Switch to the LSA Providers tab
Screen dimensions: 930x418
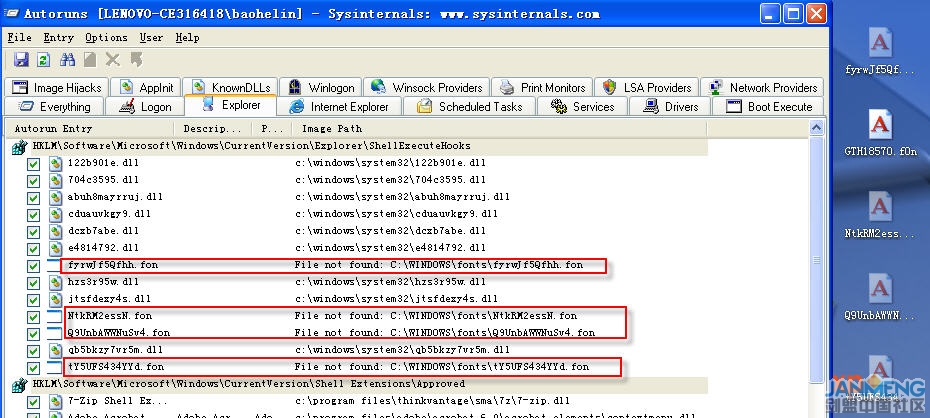click(647, 88)
